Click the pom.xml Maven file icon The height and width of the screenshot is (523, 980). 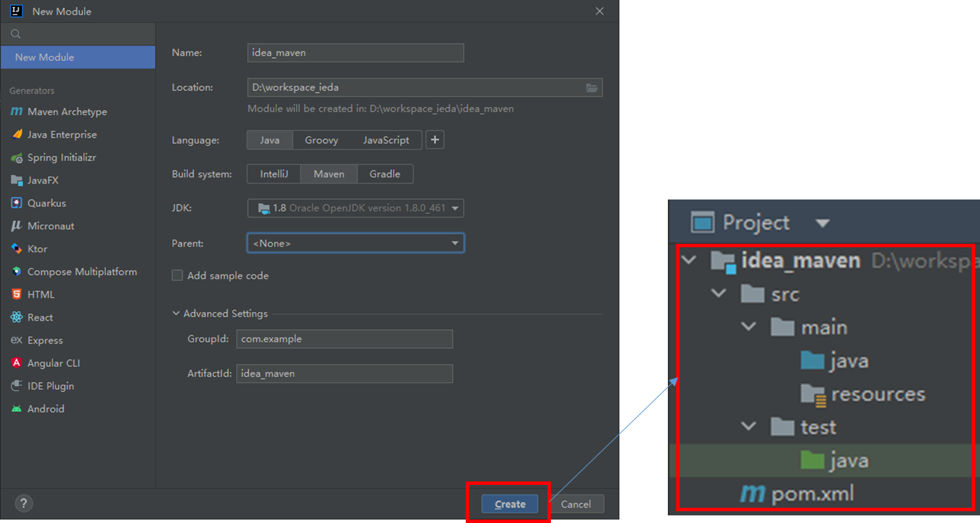click(x=753, y=494)
